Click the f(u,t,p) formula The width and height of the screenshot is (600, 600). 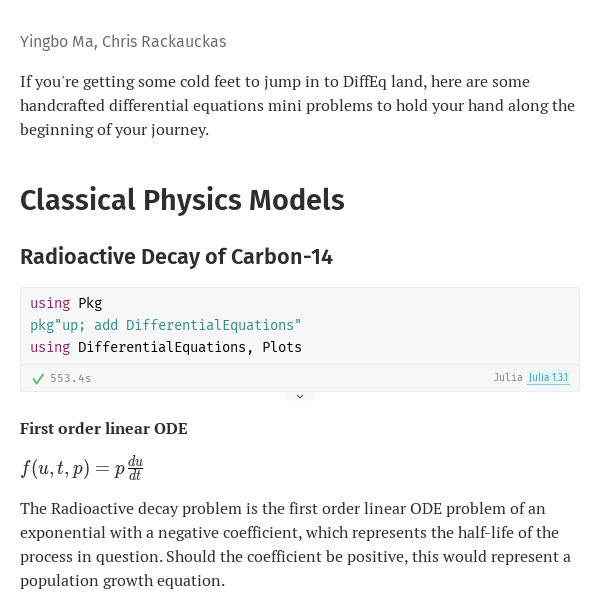(x=82, y=468)
